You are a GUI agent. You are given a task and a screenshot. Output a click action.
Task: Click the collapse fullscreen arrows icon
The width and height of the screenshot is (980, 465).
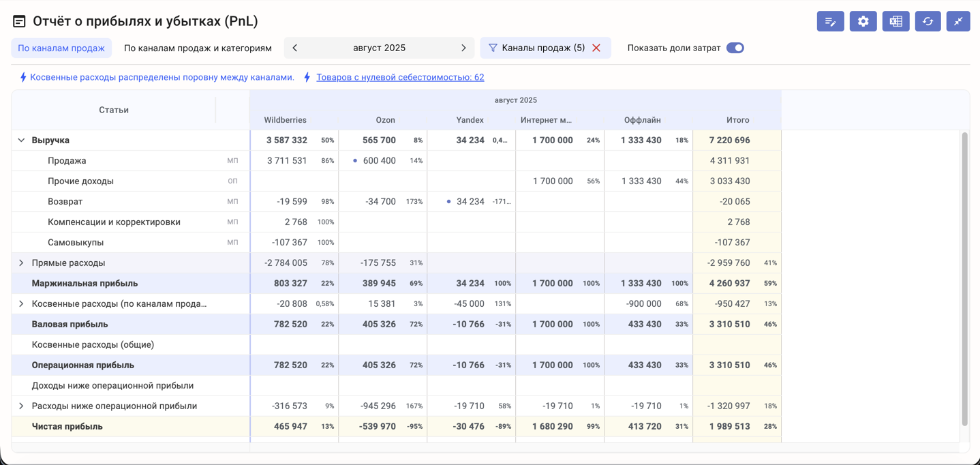(958, 21)
